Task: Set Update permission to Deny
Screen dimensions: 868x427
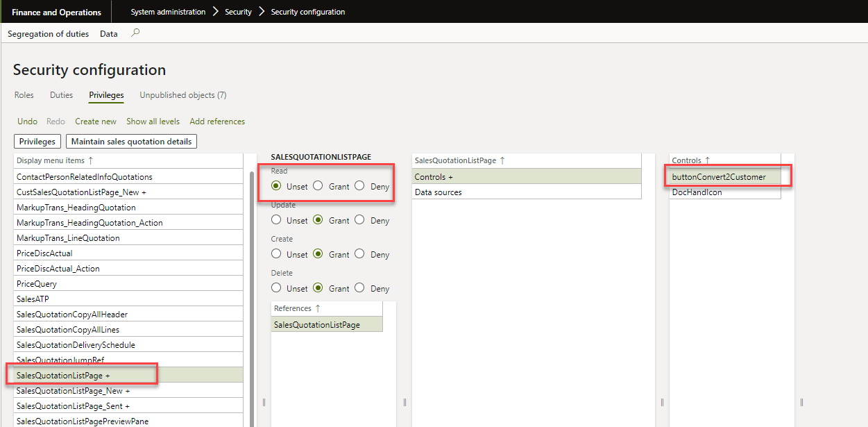Action: (x=359, y=220)
